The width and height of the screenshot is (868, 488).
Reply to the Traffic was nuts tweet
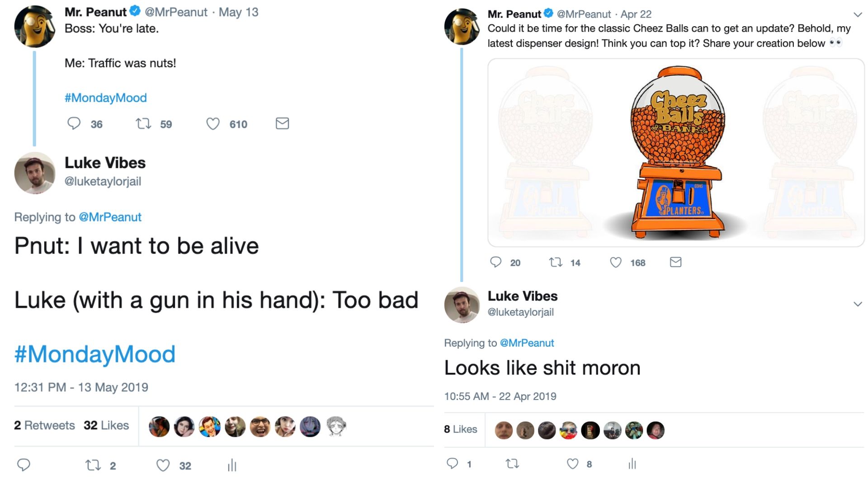point(74,123)
